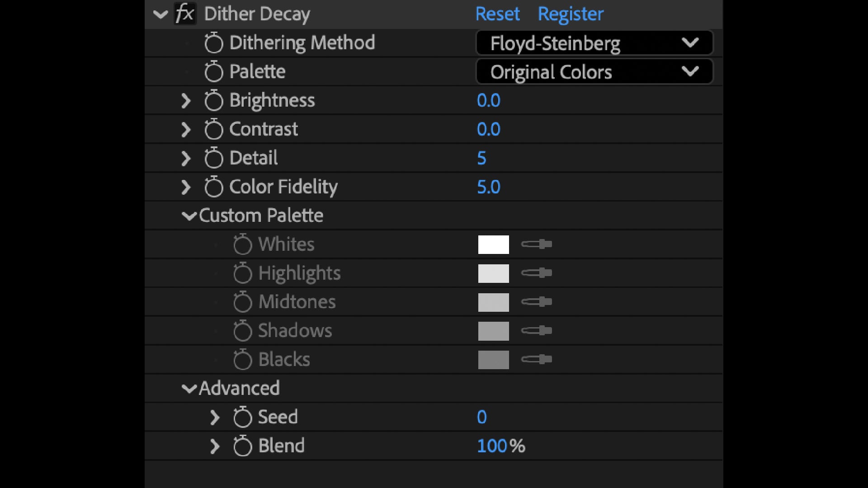Pick Midtones color with eyedropper
This screenshot has height=488, width=868.
tap(536, 302)
